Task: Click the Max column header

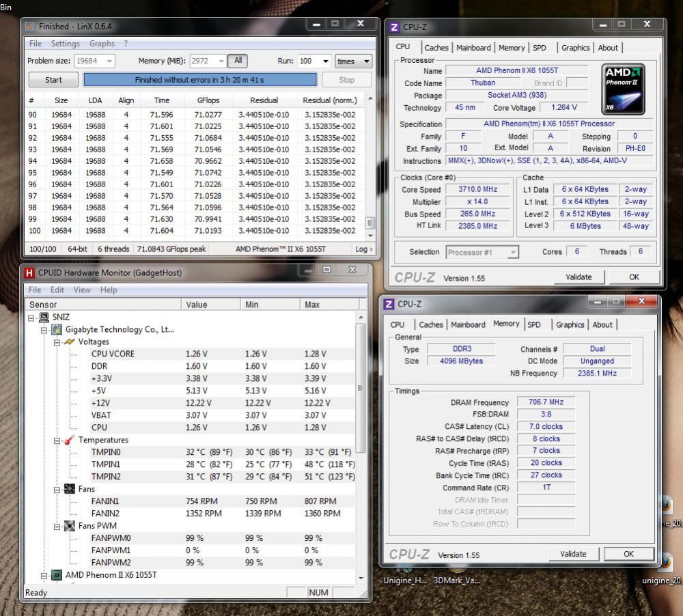Action: 330,305
